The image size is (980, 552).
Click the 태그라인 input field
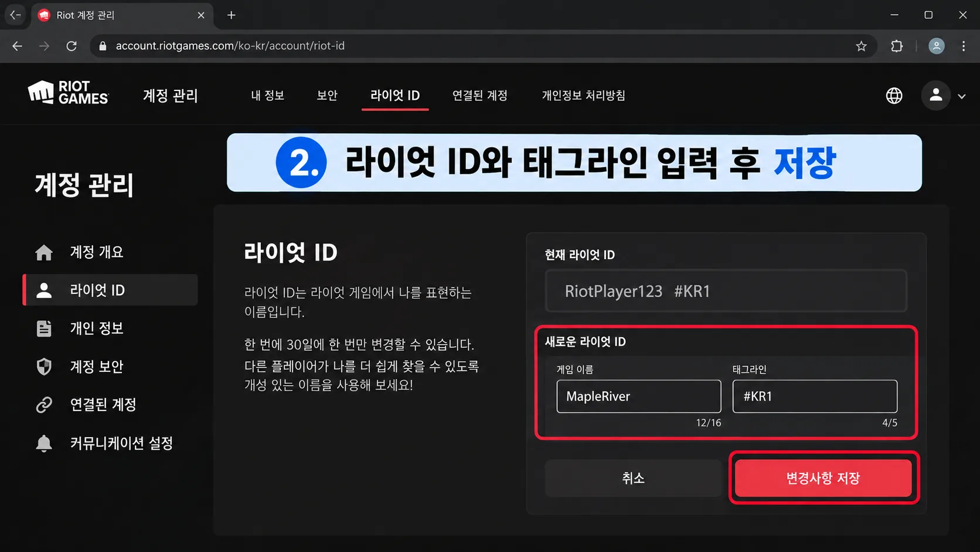click(x=815, y=397)
